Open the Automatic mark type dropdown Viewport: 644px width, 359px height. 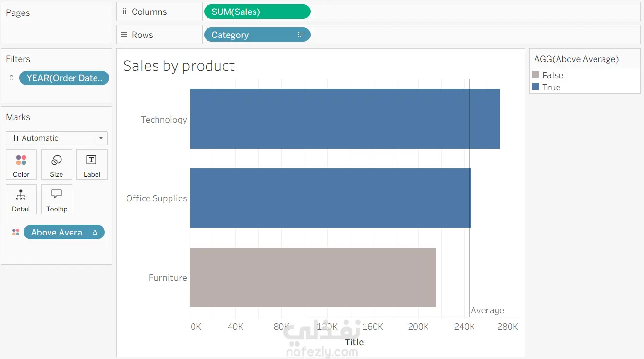101,138
